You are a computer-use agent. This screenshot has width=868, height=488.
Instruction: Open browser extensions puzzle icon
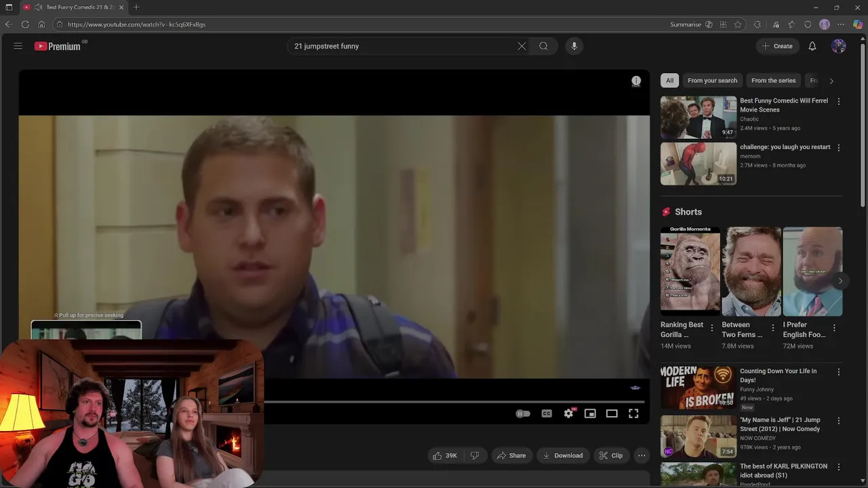(757, 24)
